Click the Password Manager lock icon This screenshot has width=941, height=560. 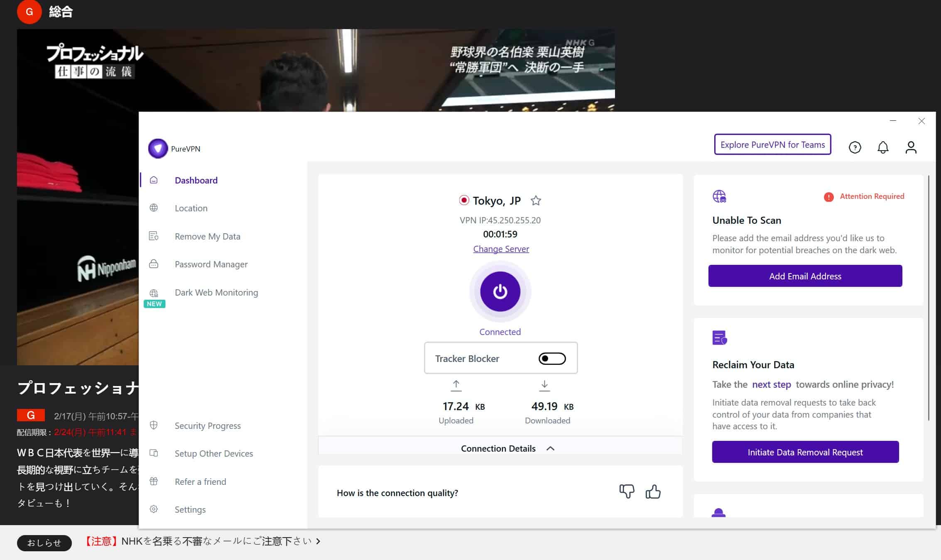tap(154, 264)
